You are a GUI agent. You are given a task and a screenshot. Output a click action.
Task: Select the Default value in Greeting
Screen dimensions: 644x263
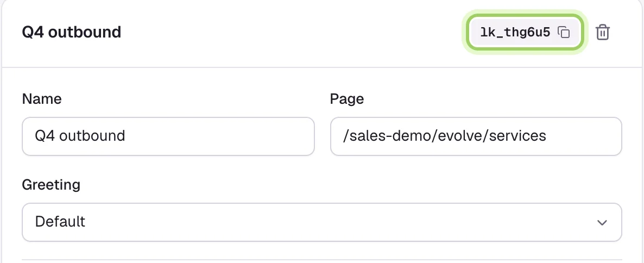pos(60,222)
